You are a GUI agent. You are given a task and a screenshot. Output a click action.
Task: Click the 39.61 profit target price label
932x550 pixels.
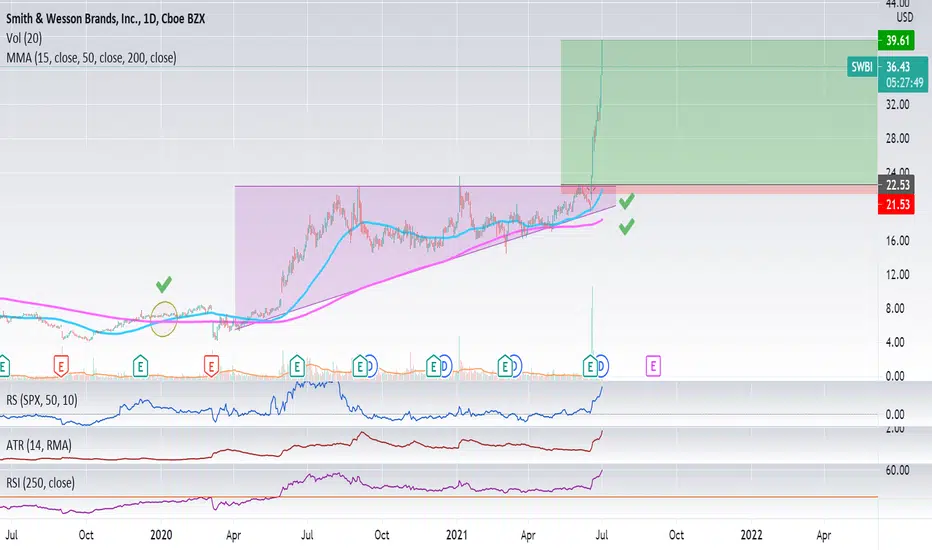click(x=898, y=40)
